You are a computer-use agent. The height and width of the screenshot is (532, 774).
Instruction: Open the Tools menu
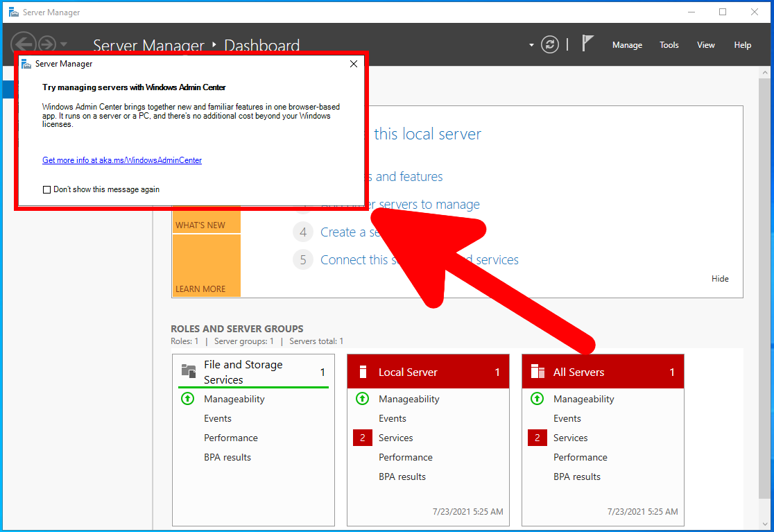point(669,45)
